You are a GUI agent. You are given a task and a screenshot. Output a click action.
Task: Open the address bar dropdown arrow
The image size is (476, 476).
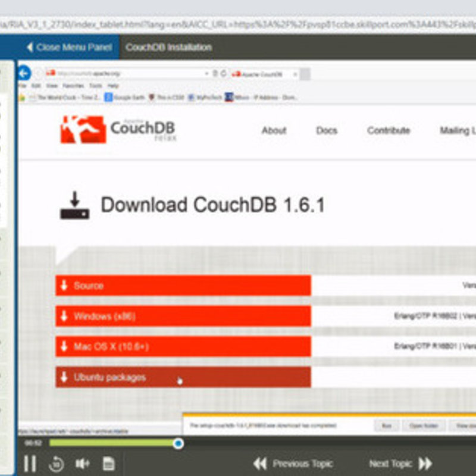[206, 73]
